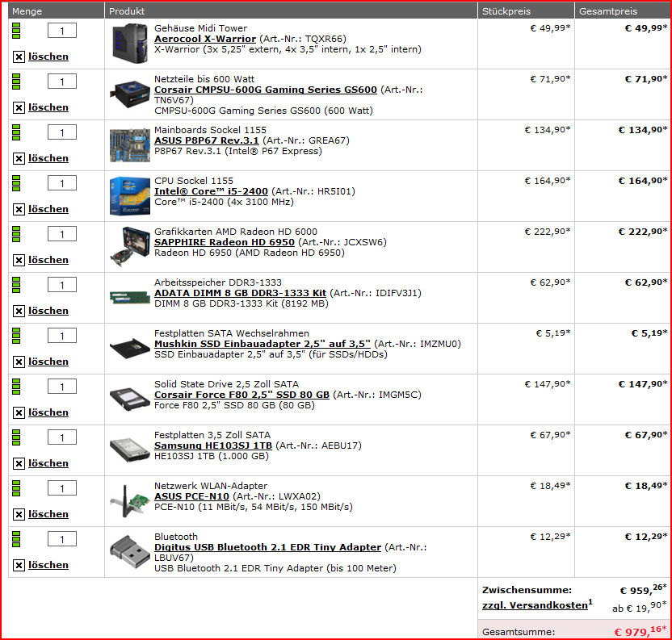This screenshot has height=640, width=672.
Task: Click the SAPPHIRE Radeon HD 6950 availability bars
Action: [16, 234]
